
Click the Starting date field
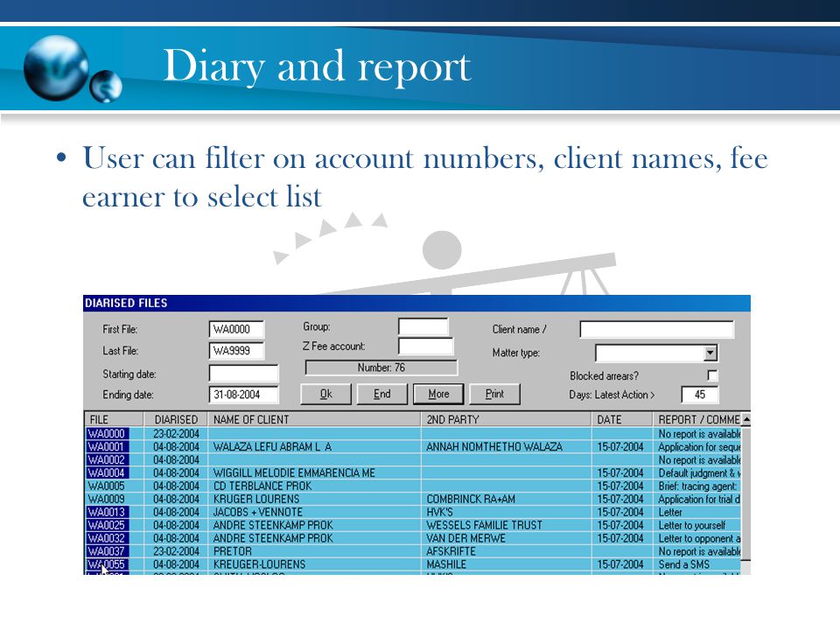[243, 374]
